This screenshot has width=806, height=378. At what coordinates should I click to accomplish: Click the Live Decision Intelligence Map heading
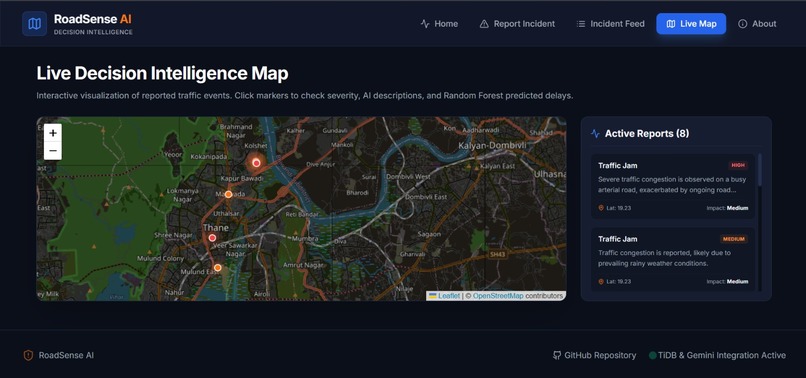[x=162, y=74]
